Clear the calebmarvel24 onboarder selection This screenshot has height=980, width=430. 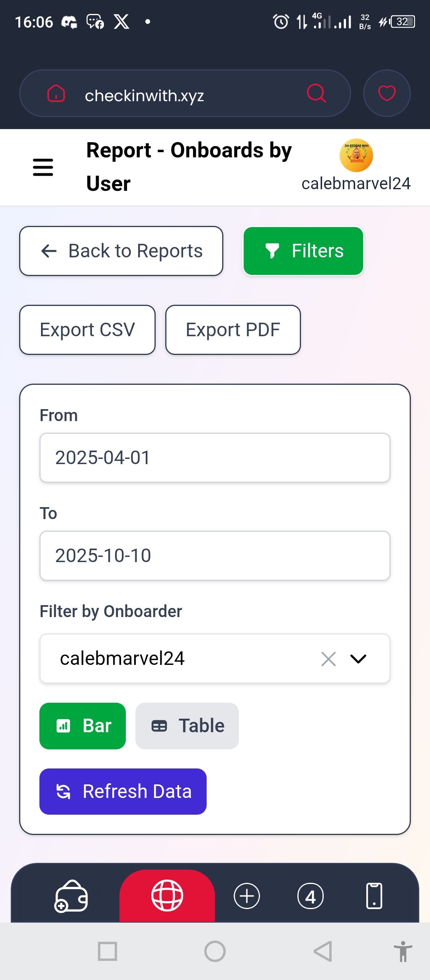click(x=328, y=659)
